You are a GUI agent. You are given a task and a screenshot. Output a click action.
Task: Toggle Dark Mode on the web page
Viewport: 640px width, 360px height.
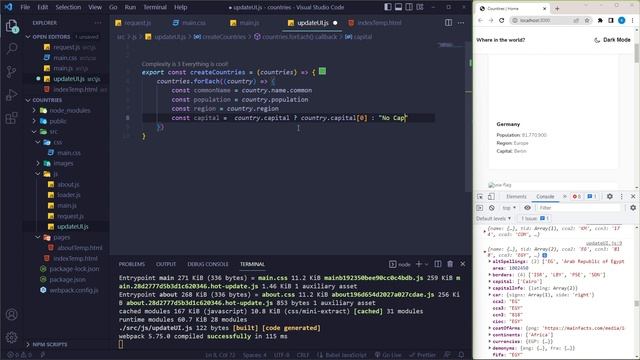tap(611, 40)
